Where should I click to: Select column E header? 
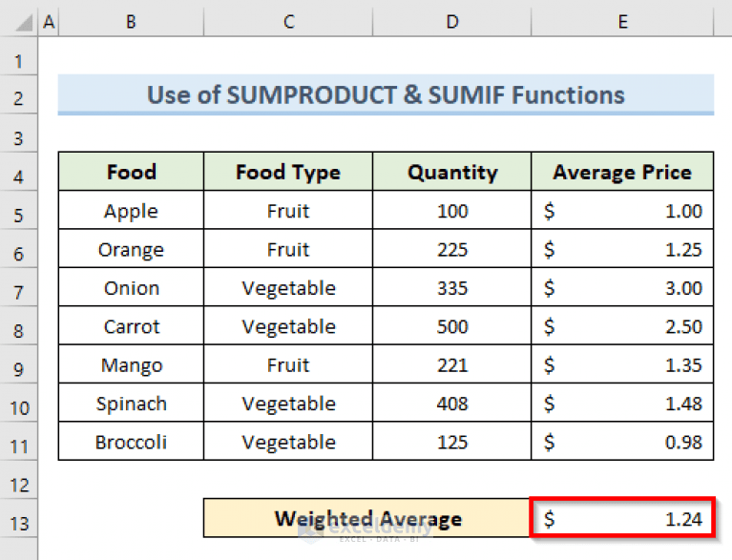coord(623,22)
